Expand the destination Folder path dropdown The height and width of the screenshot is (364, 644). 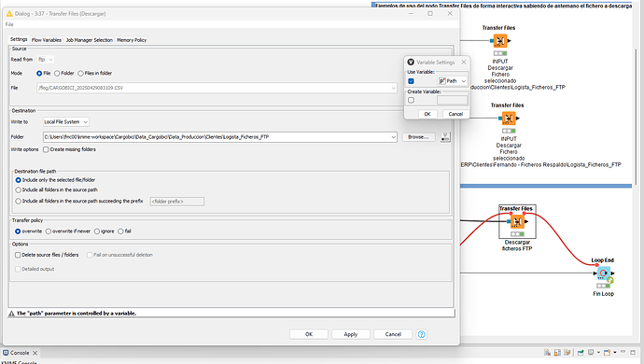pos(393,137)
